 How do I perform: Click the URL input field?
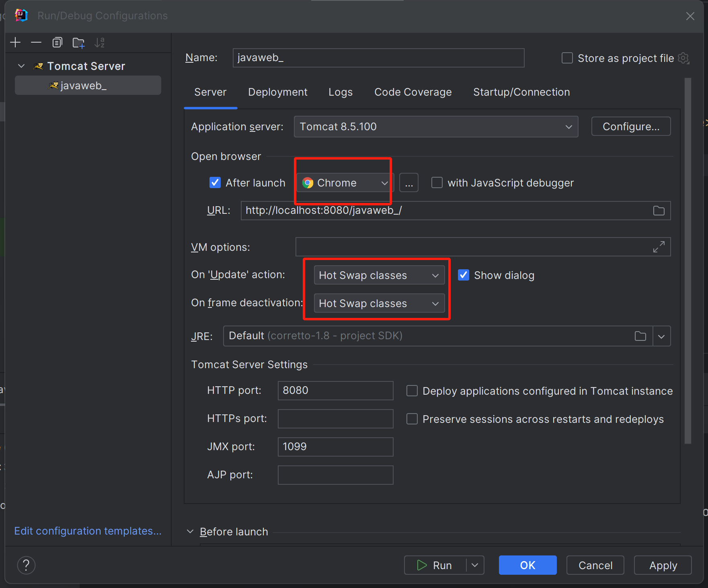click(456, 211)
